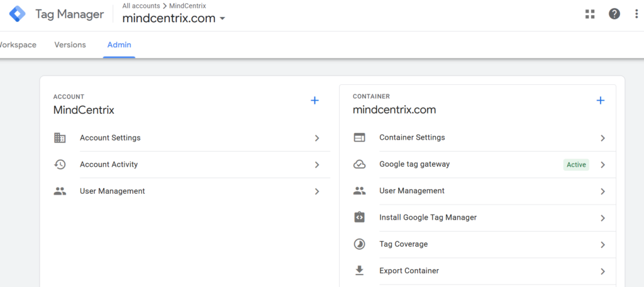This screenshot has height=287, width=644.
Task: Open container User Management chevron arrow
Action: point(603,191)
